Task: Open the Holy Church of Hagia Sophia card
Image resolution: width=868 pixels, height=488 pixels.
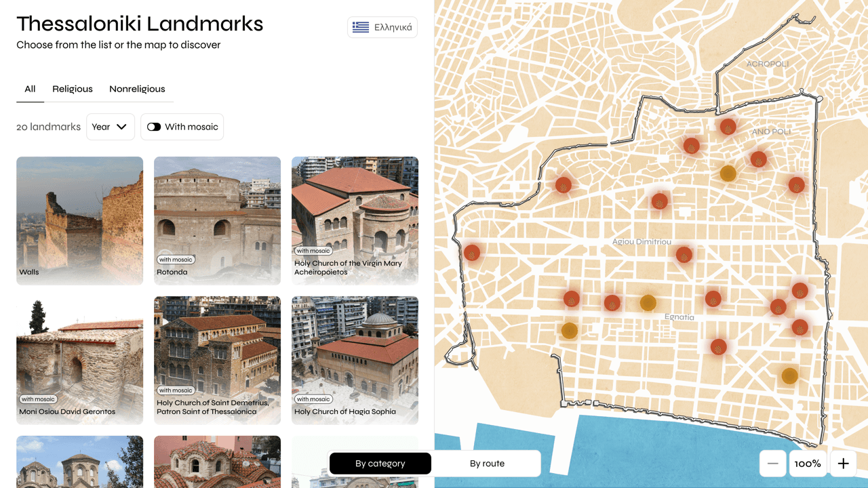Action: click(x=355, y=361)
